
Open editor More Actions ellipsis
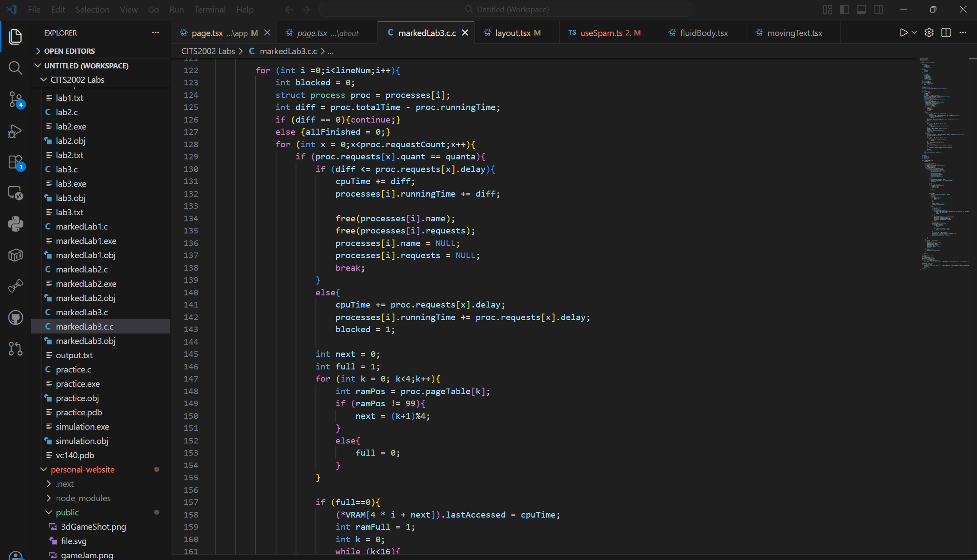963,32
